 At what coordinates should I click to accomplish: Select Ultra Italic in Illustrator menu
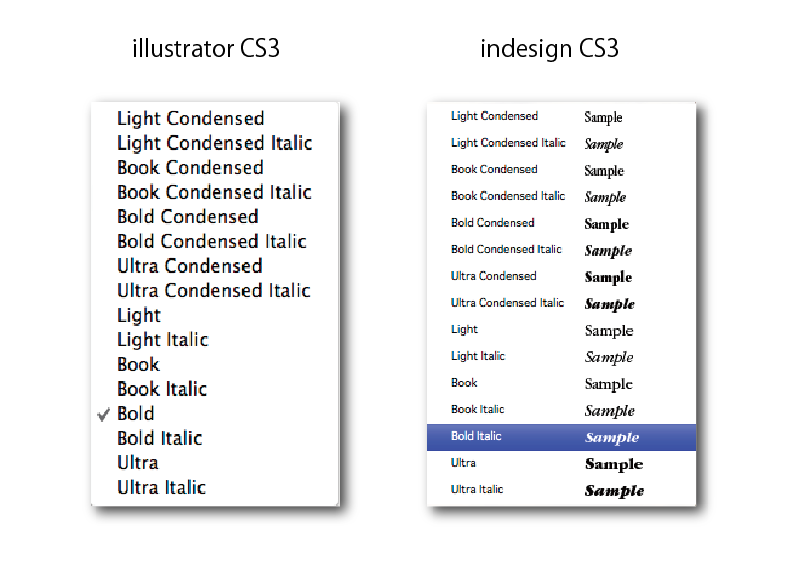tap(161, 488)
